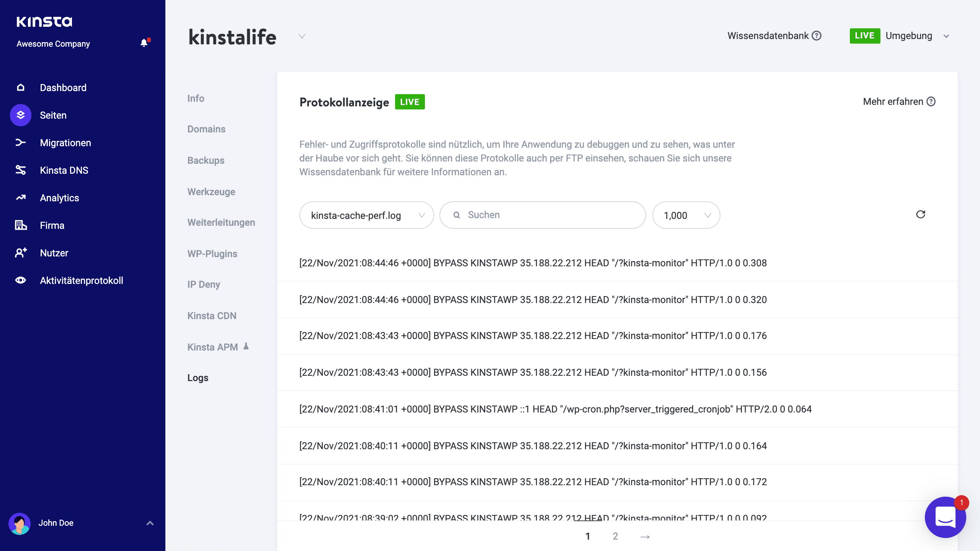This screenshot has height=551, width=980.
Task: Collapse the John Doe user menu
Action: click(149, 523)
